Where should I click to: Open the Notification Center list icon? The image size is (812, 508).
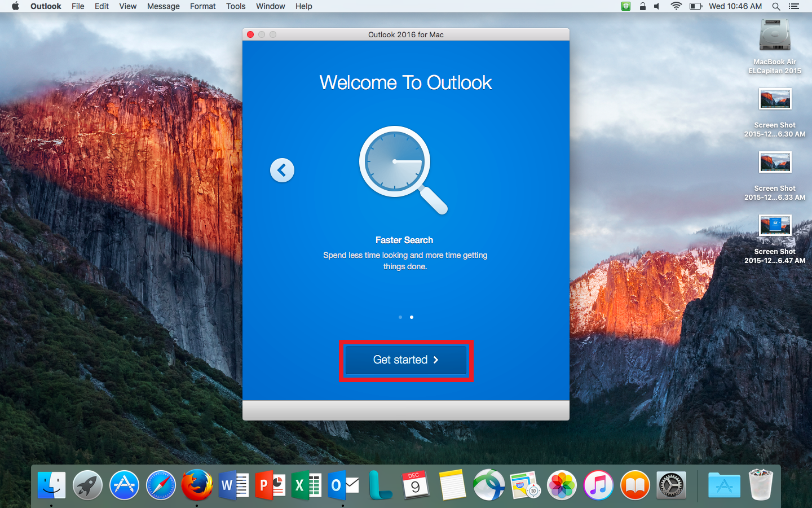[794, 6]
